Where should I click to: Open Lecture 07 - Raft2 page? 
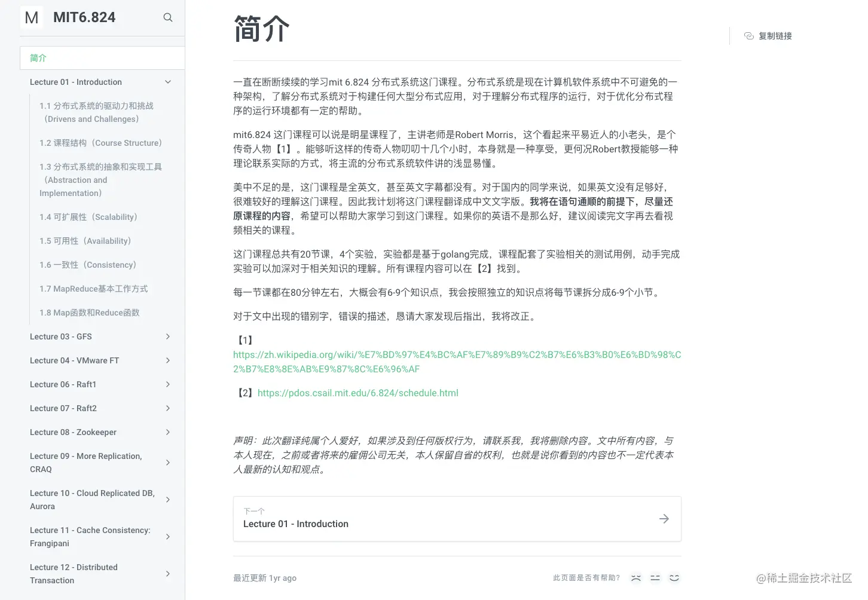point(63,408)
